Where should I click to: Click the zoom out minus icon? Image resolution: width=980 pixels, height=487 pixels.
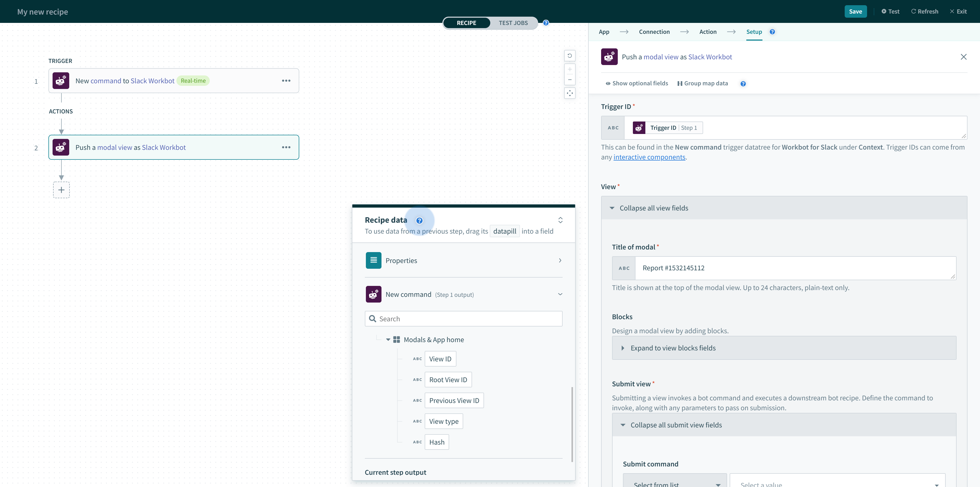coord(570,80)
